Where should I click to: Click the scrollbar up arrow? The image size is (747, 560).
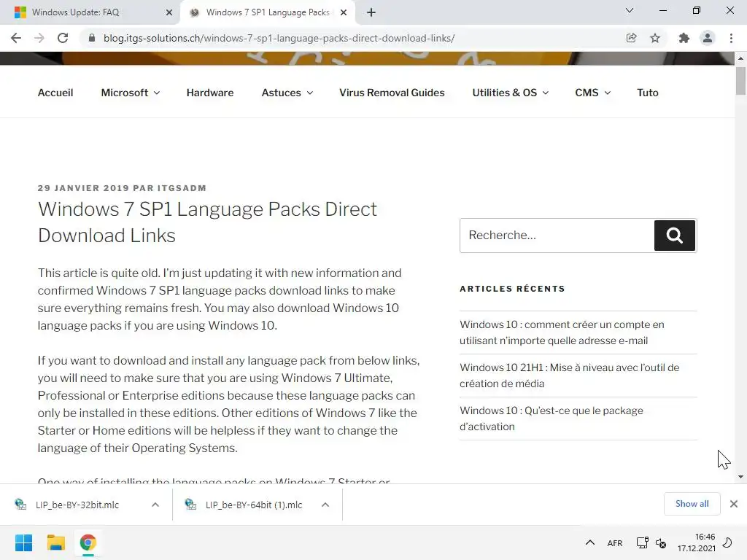740,58
